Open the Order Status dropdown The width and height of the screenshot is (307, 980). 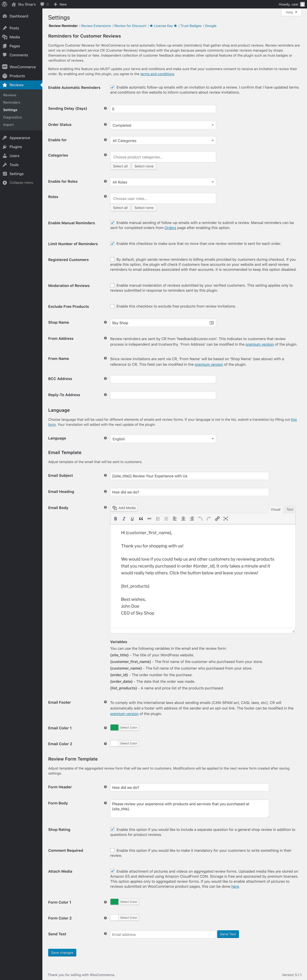click(163, 125)
